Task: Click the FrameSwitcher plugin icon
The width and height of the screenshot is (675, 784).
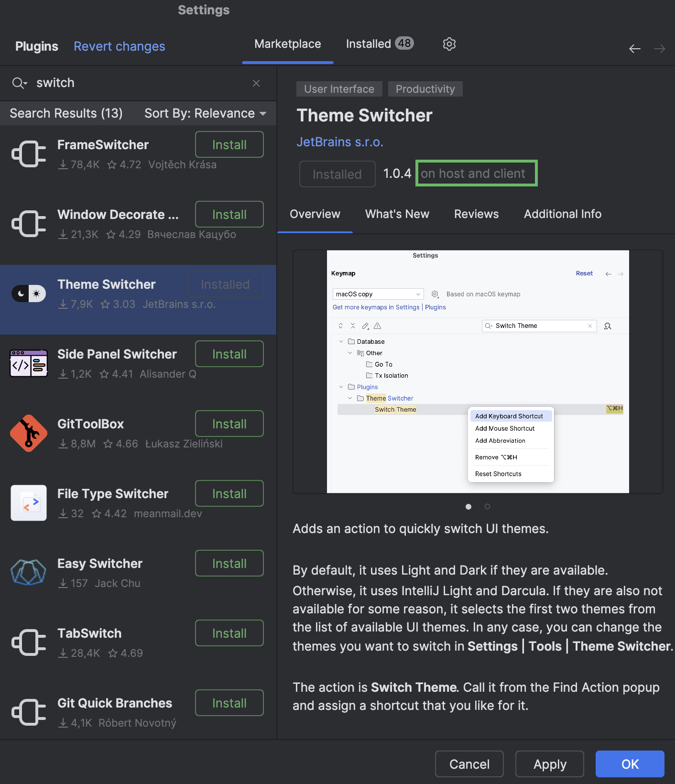Action: [x=29, y=154]
